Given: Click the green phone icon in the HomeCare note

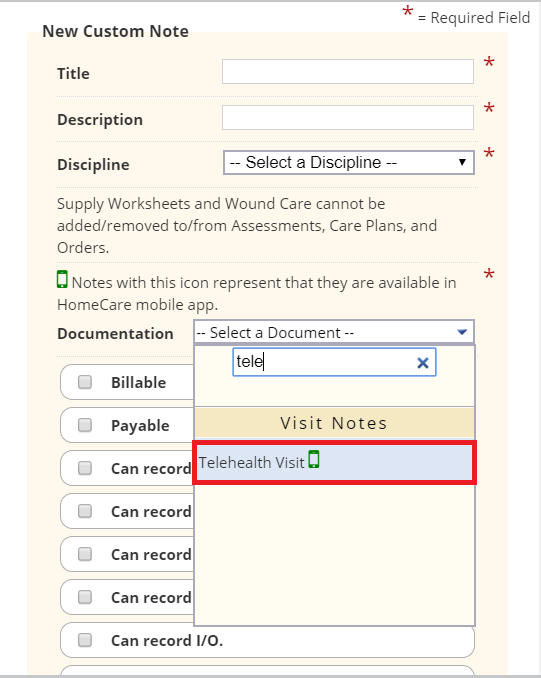Looking at the screenshot, I should coord(62,279).
